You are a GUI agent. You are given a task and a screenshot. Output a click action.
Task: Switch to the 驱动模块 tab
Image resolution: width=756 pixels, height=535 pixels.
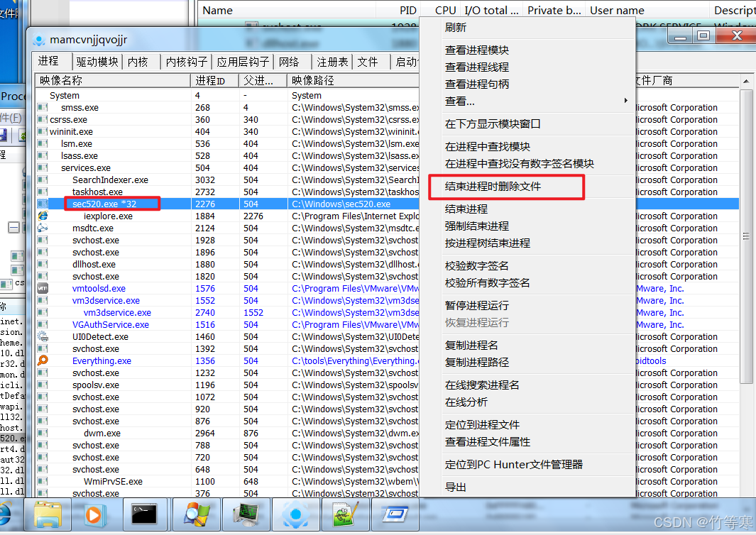click(97, 62)
